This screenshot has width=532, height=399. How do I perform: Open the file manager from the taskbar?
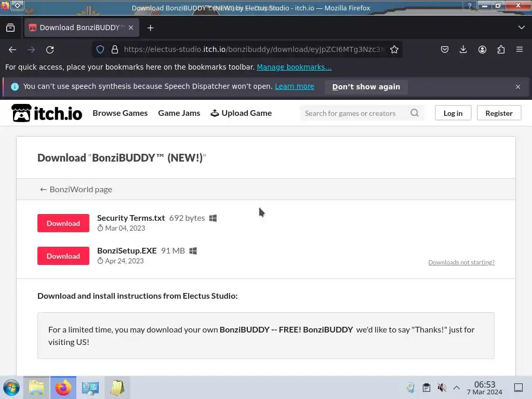36,388
